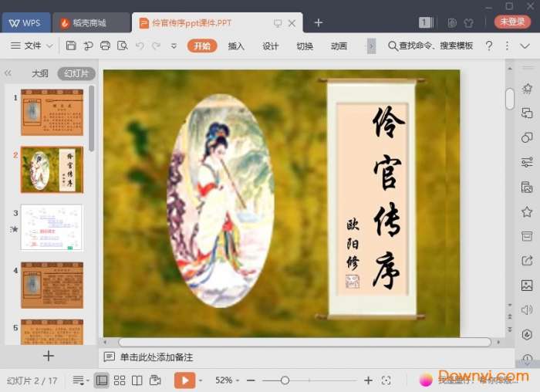Fit slide to window icon
The height and width of the screenshot is (392, 540).
(386, 380)
